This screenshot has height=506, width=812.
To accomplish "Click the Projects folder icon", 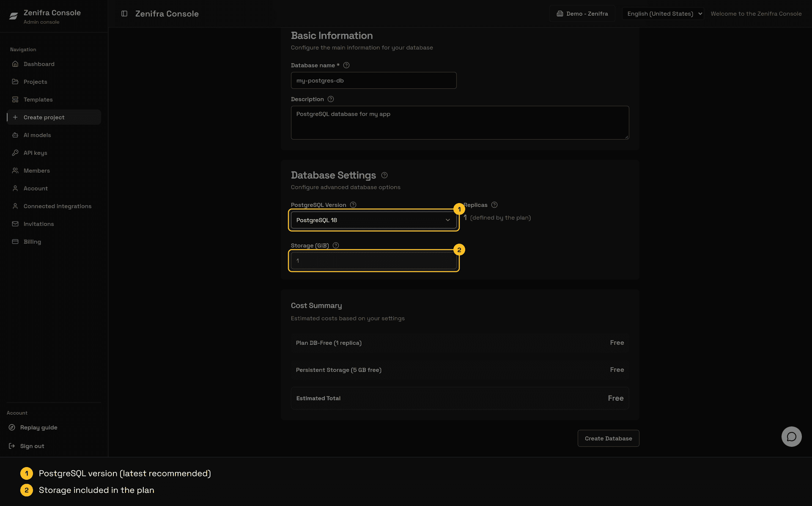I will coord(15,82).
